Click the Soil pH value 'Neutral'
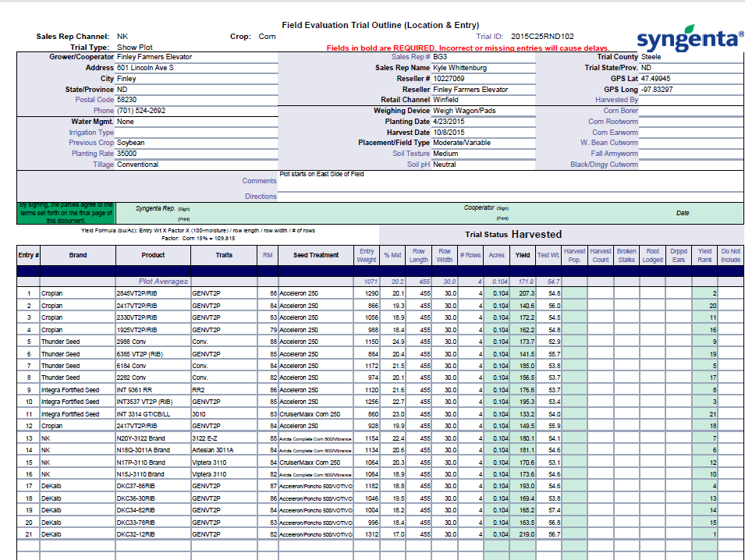Screen dimensions: 745x560 point(444,165)
